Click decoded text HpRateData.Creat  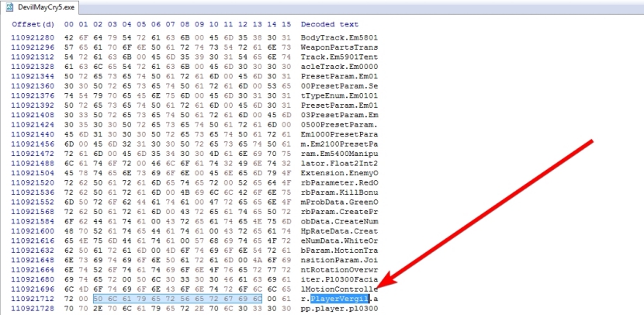click(339, 222)
